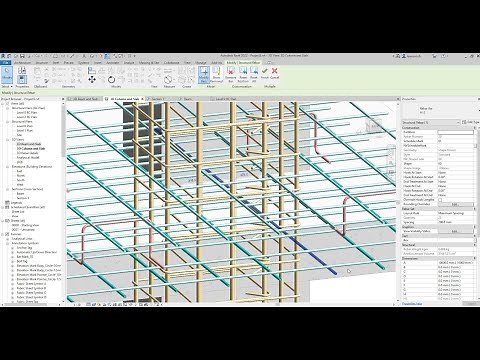Image resolution: width=480 pixels, height=360 pixels.
Task: Click the dimension A value field
Action: point(455,263)
